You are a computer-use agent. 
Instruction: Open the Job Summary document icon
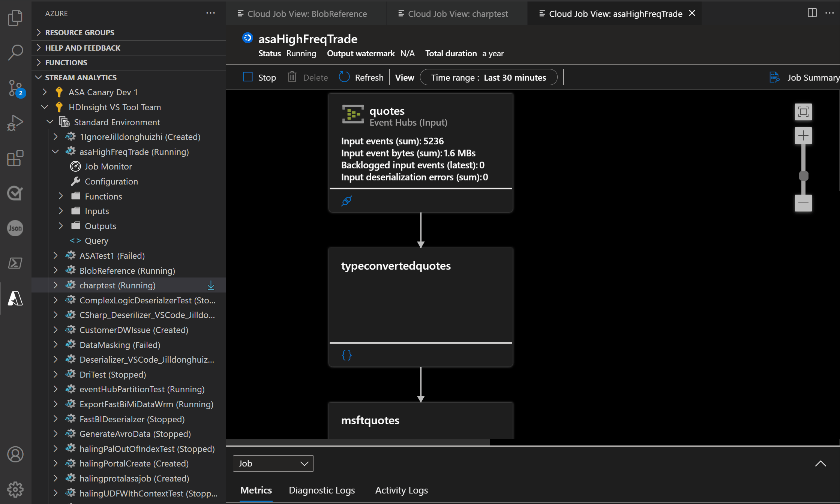pyautogui.click(x=775, y=77)
